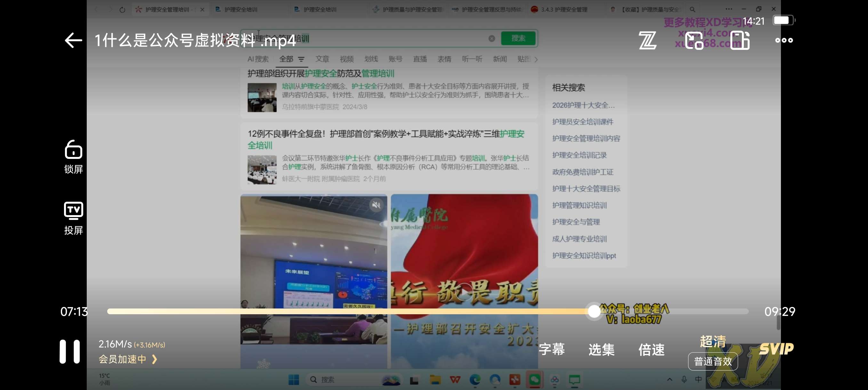Image resolution: width=868 pixels, height=390 pixels.
Task: Open Microsoft Edge from the taskbar
Action: [x=475, y=379]
